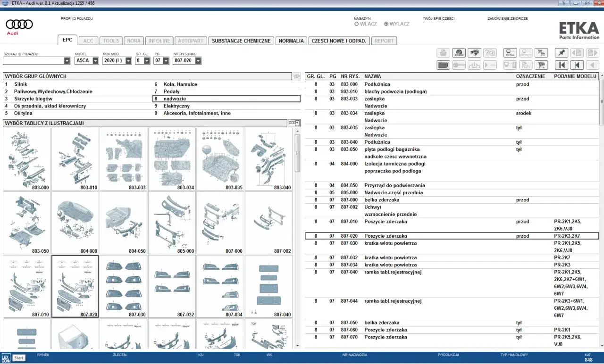This screenshot has height=364, width=604.
Task: Open the binoculars search function
Action: [474, 52]
